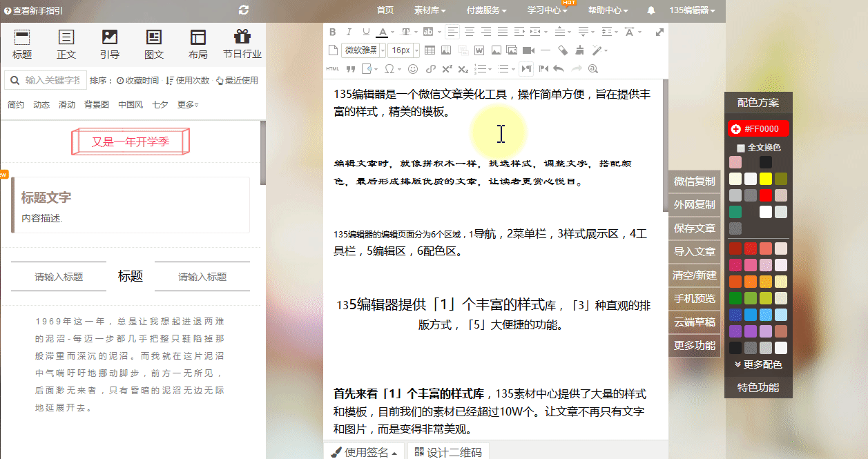
Task: Click the format brush icon
Action: coord(579,50)
